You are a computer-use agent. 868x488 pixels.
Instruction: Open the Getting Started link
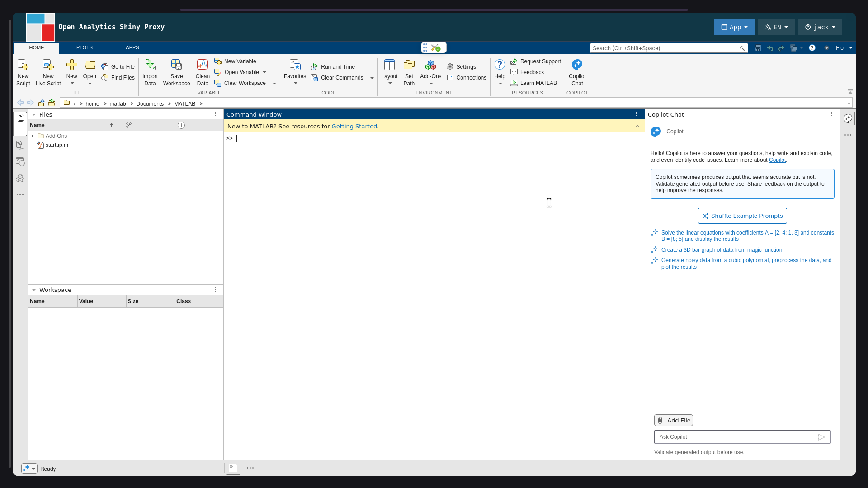pos(354,127)
